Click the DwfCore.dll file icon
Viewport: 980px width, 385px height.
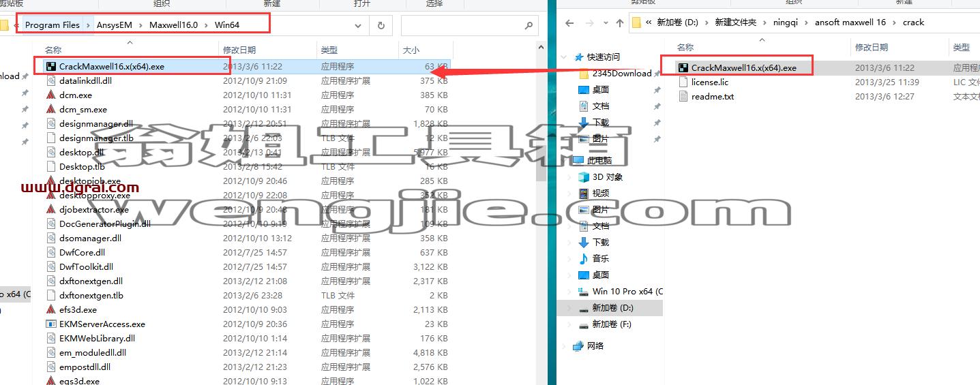51,252
